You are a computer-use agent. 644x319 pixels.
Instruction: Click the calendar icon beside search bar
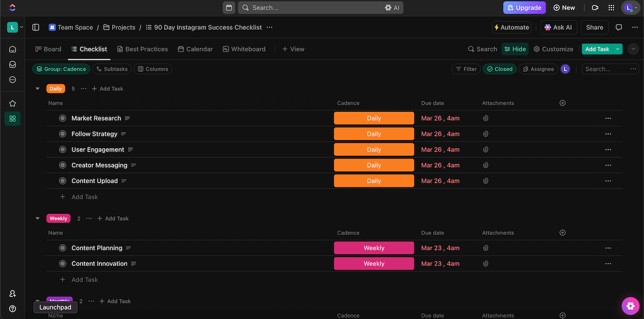[229, 8]
